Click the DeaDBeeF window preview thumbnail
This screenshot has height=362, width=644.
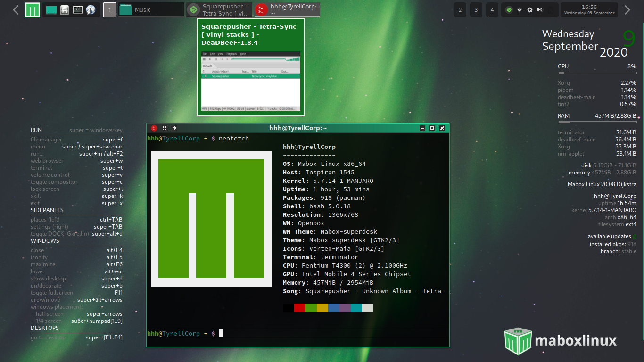251,81
